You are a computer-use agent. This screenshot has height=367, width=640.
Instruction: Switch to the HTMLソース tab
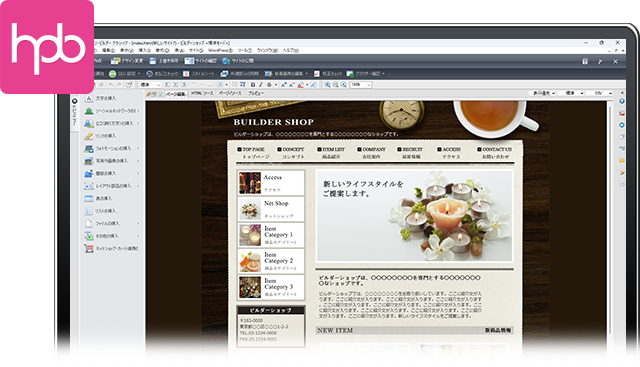(202, 93)
